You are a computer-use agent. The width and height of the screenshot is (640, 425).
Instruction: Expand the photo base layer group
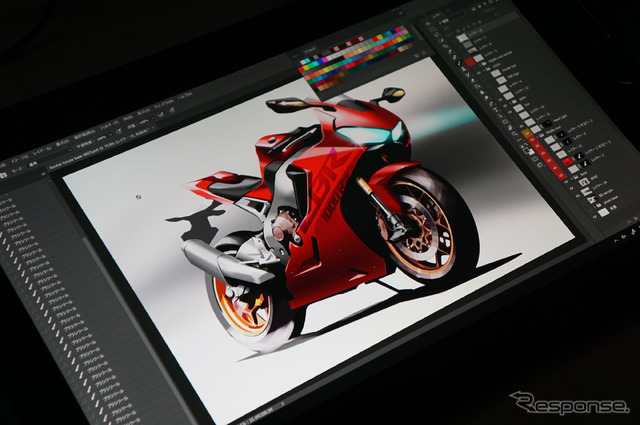click(595, 207)
